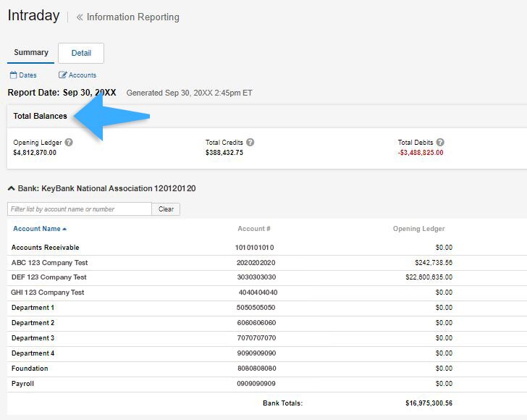This screenshot has width=527, height=420.
Task: Open the Information Reporting link
Action: coord(132,17)
